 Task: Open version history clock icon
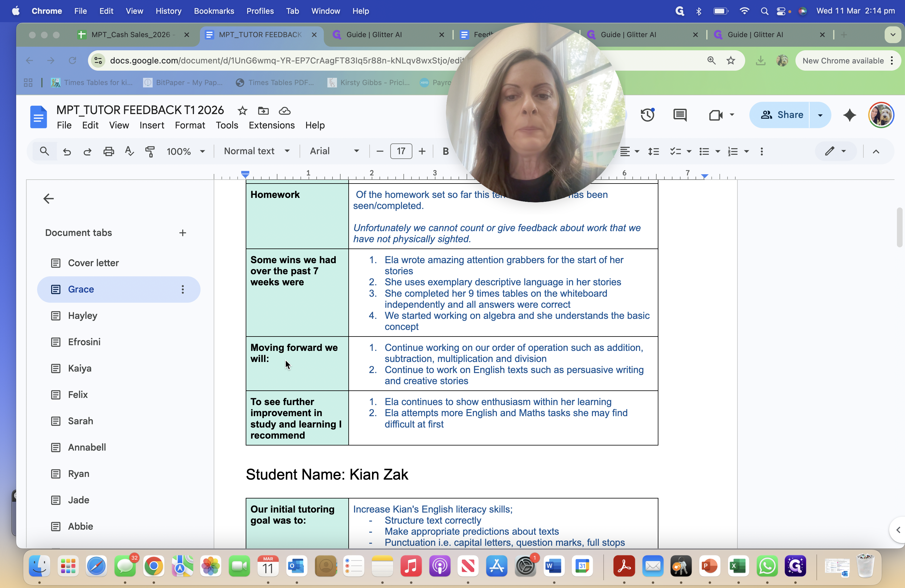(647, 115)
